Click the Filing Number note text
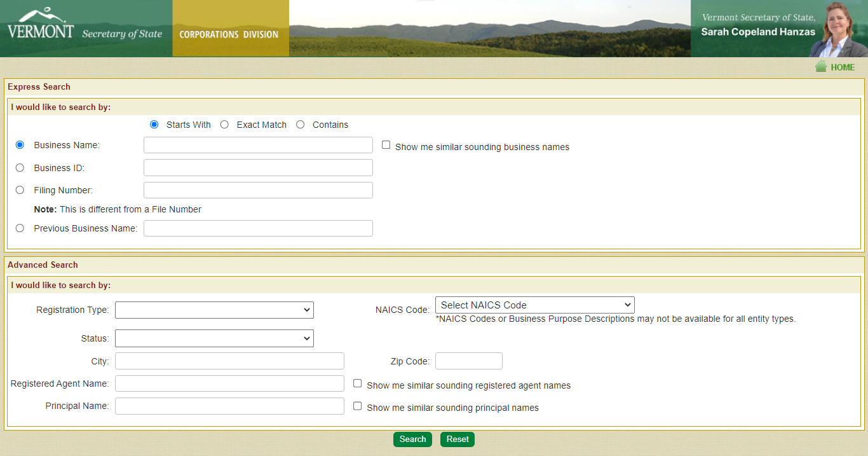868x456 pixels. 118,209
